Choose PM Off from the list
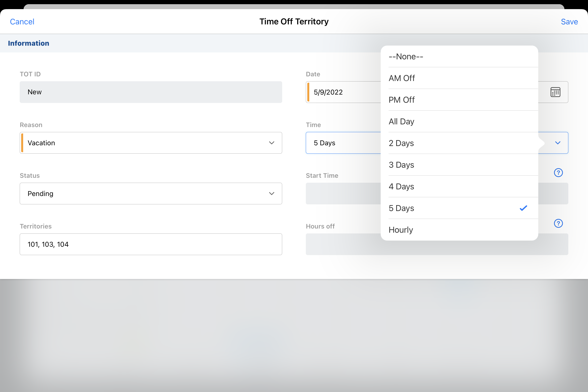 459,100
